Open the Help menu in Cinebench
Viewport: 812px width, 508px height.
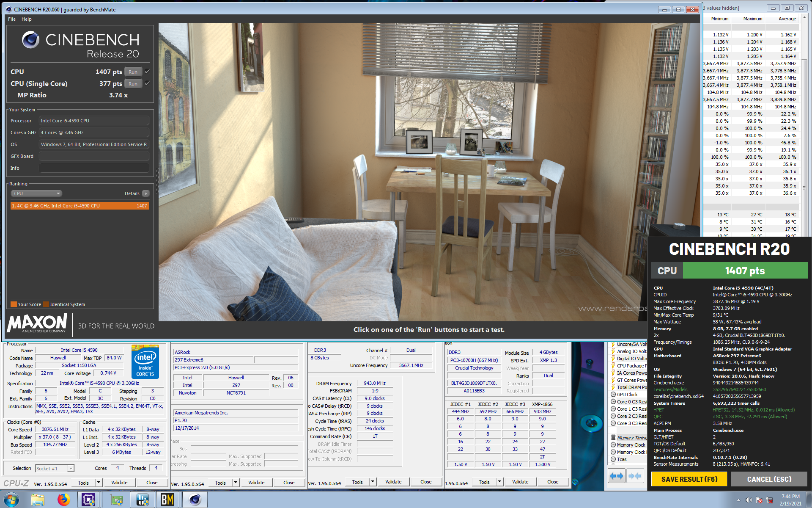tap(27, 19)
